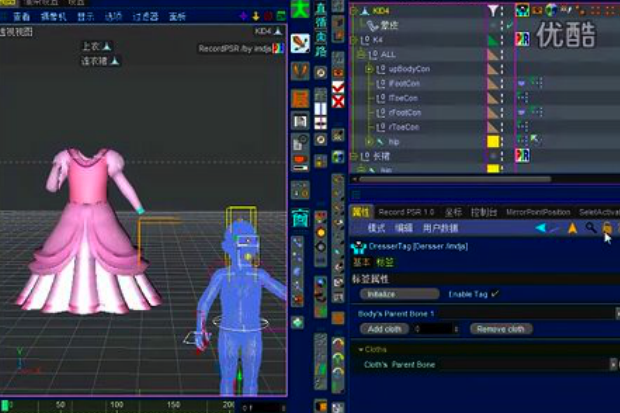Image resolution: width=620 pixels, height=413 pixels.
Task: Toggle visibility dots on lFootCon row
Action: [x=502, y=83]
